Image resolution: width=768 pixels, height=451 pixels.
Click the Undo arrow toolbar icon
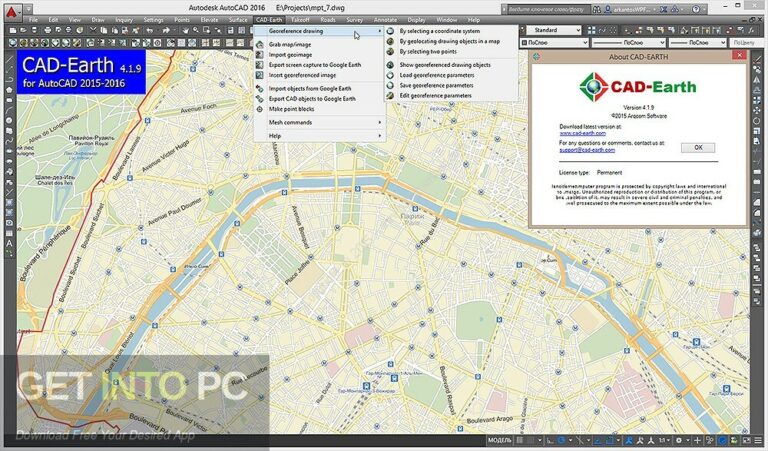tap(149, 30)
